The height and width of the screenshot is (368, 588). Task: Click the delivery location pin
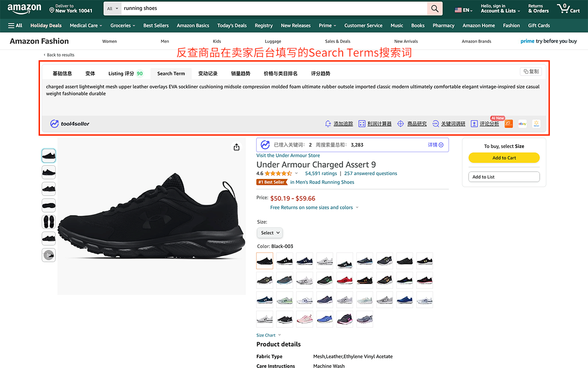coord(51,10)
